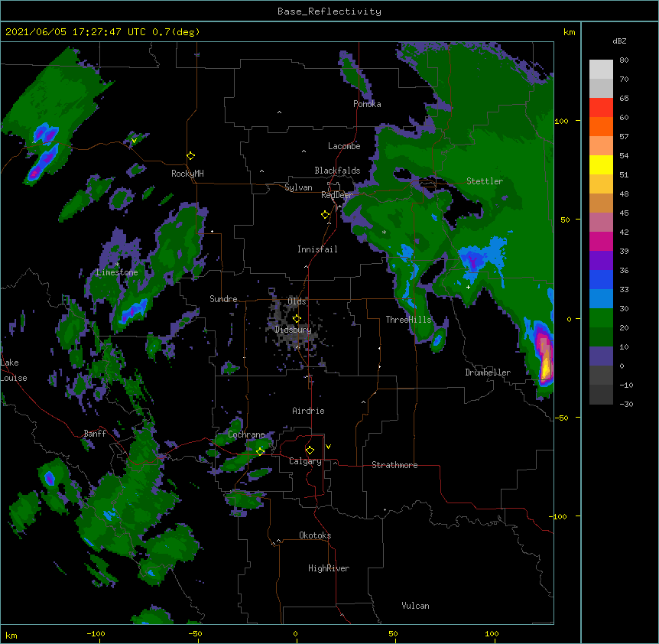The width and height of the screenshot is (659, 644).
Task: Click the Blackfalds label on the map
Action: [337, 171]
